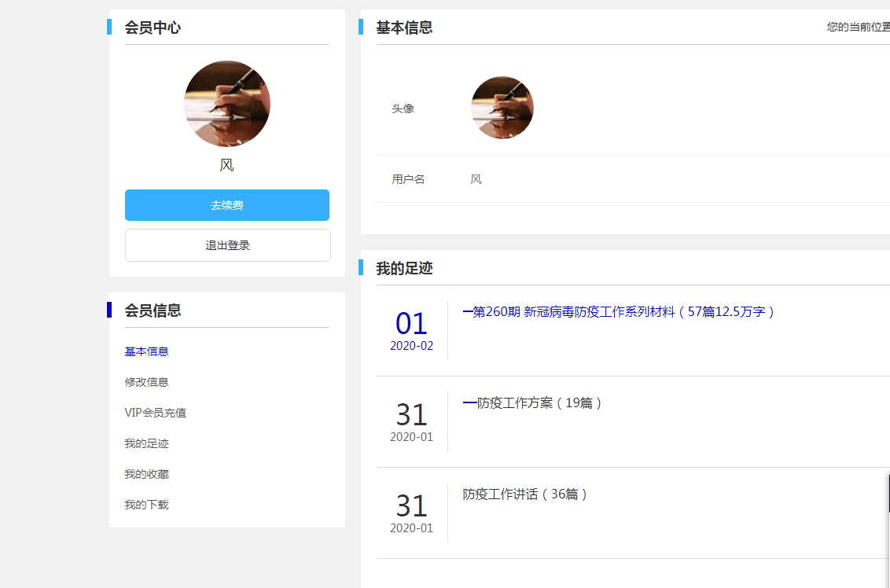This screenshot has width=890, height=588.
Task: Click the 您的当前位置 breadcrumb text
Action: coord(858,27)
